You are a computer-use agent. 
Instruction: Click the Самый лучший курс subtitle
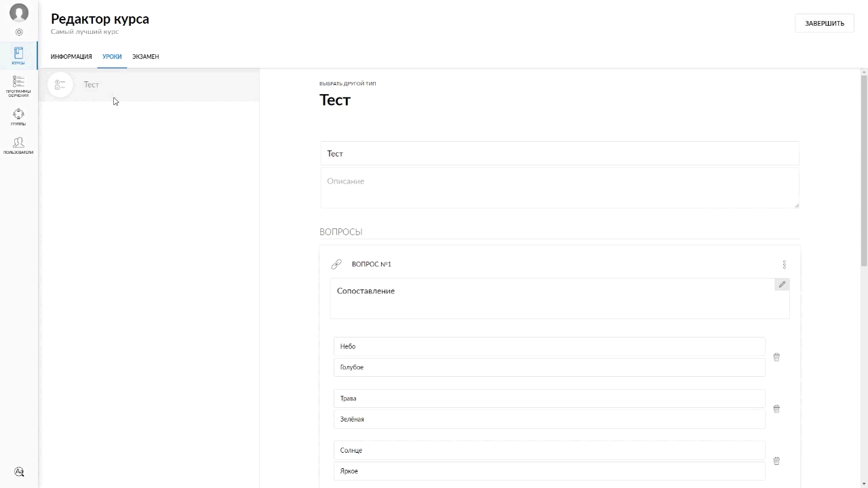tap(85, 32)
